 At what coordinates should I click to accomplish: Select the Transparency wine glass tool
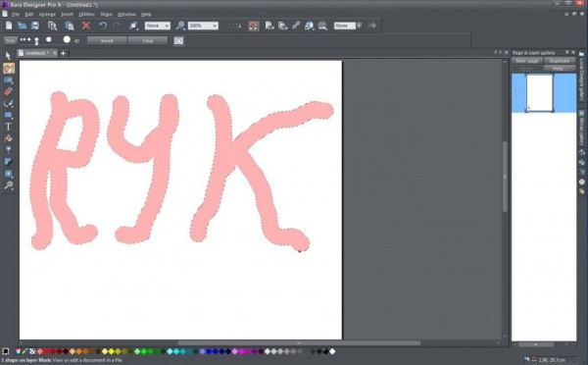click(x=8, y=150)
